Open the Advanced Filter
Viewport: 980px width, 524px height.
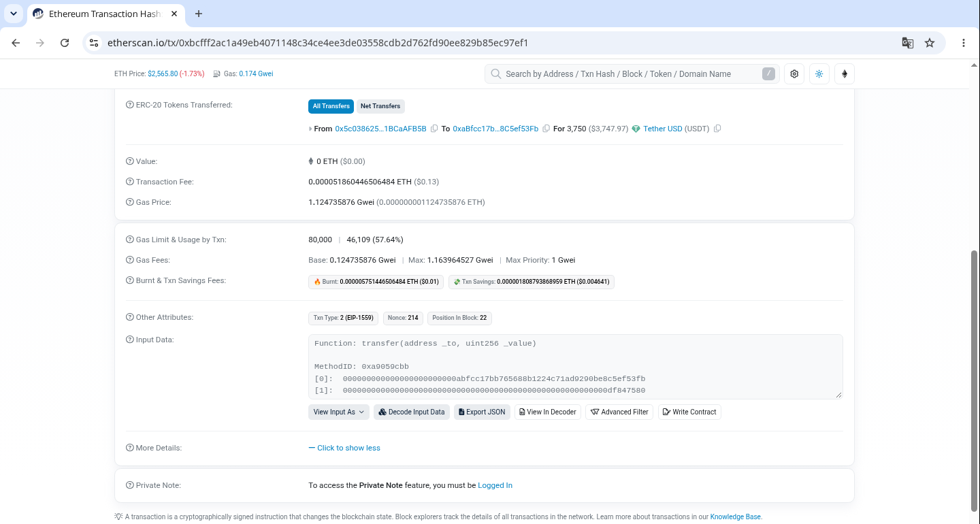(619, 412)
